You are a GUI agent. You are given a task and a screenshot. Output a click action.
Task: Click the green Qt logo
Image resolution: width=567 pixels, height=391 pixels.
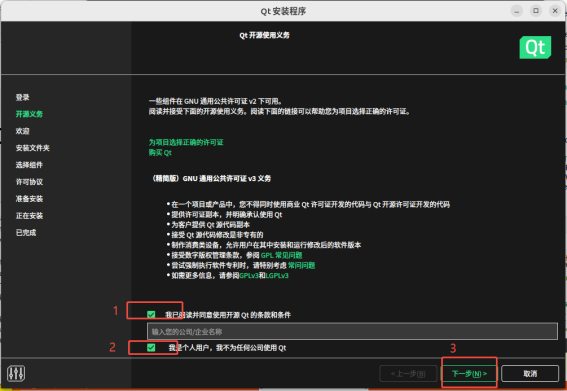(x=535, y=47)
